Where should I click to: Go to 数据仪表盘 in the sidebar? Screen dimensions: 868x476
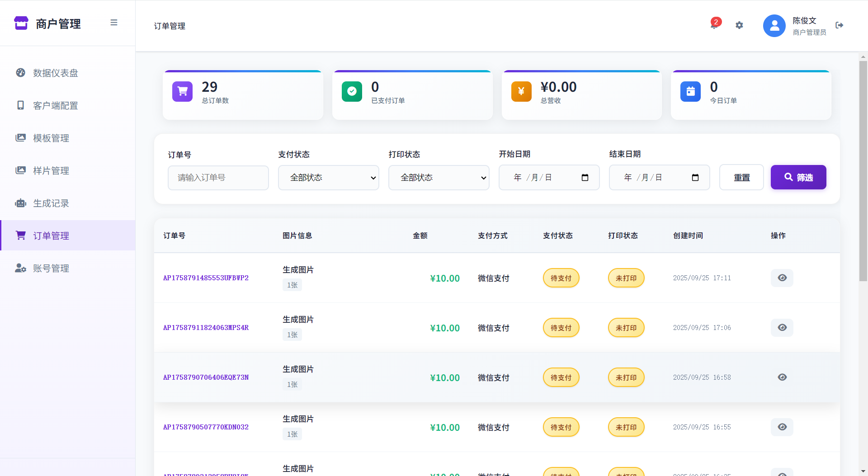[56, 73]
